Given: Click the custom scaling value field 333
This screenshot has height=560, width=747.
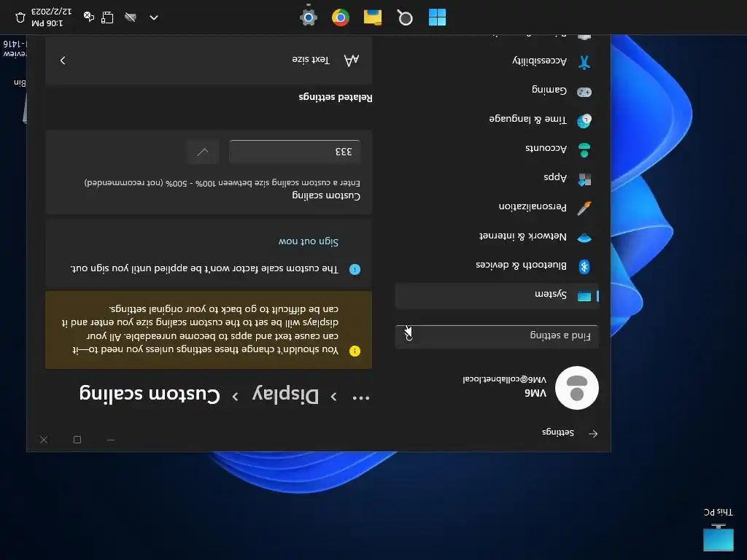Looking at the screenshot, I should [x=295, y=152].
